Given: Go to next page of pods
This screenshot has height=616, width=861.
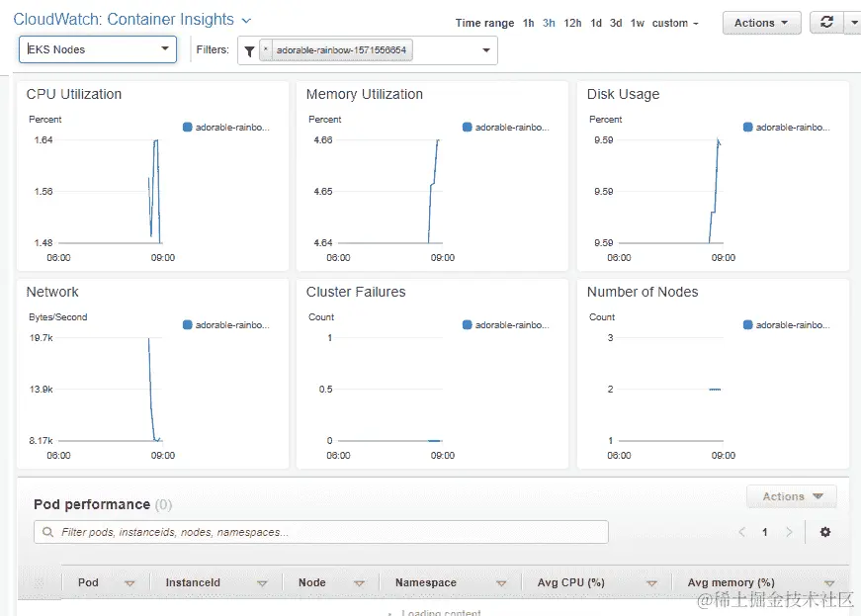Looking at the screenshot, I should click(789, 532).
